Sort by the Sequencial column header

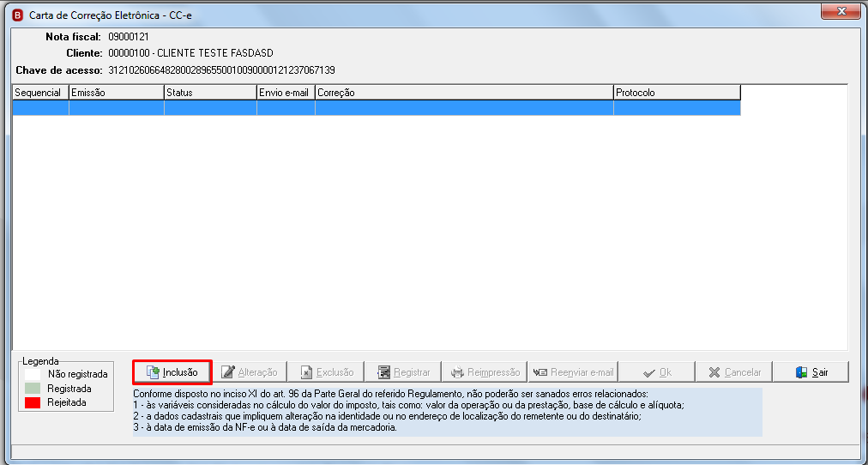[x=41, y=93]
